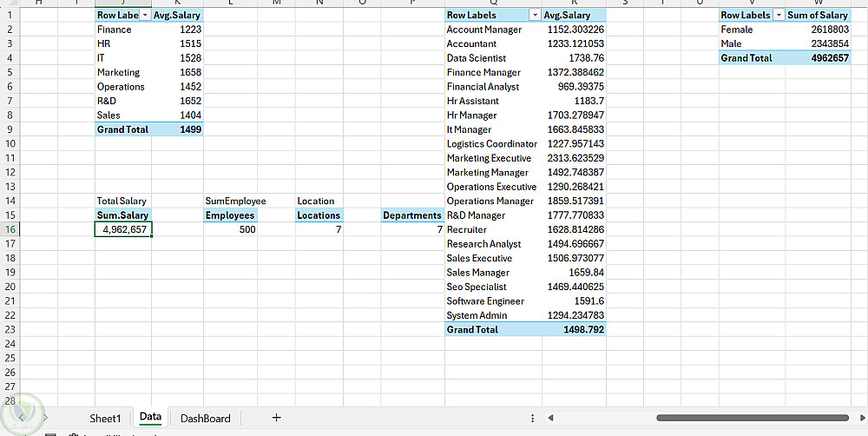The image size is (868, 436).
Task: Click the cell showing 500 employees
Action: (230, 229)
